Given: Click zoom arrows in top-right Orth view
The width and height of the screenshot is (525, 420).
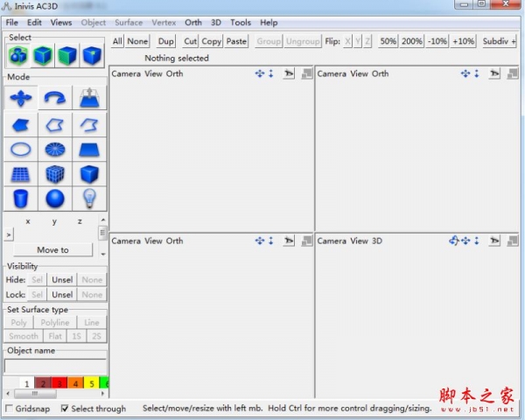Looking at the screenshot, I should (x=477, y=73).
